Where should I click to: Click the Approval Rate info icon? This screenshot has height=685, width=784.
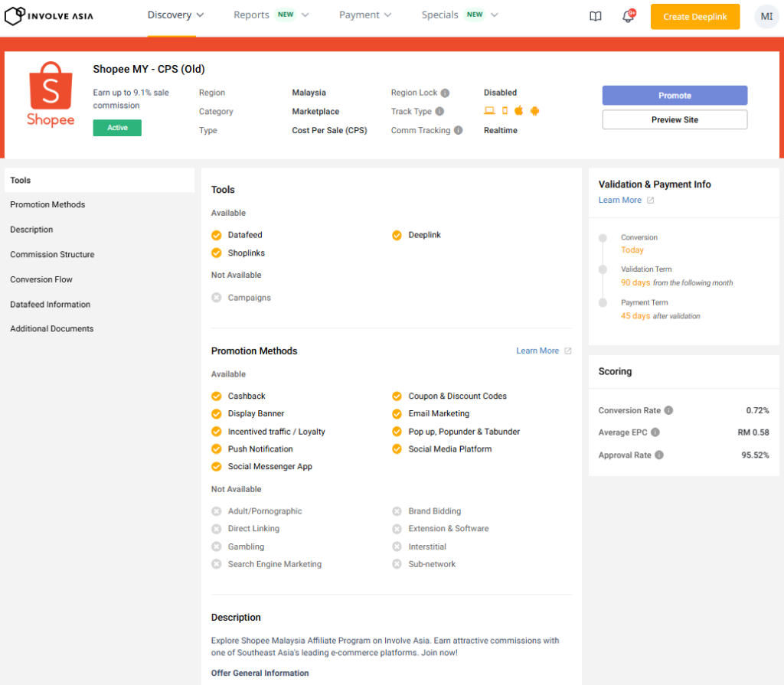(659, 455)
